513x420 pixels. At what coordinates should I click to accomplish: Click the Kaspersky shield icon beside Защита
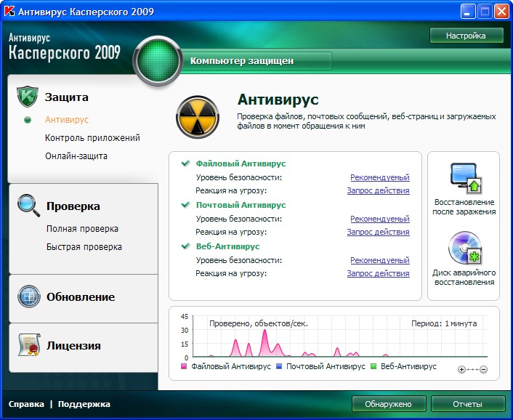click(28, 97)
